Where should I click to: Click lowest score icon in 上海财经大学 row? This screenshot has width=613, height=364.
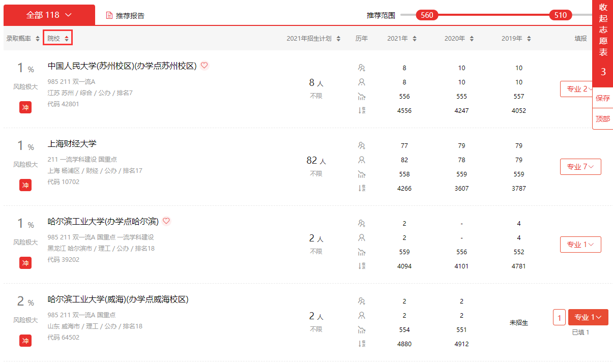[x=362, y=174]
